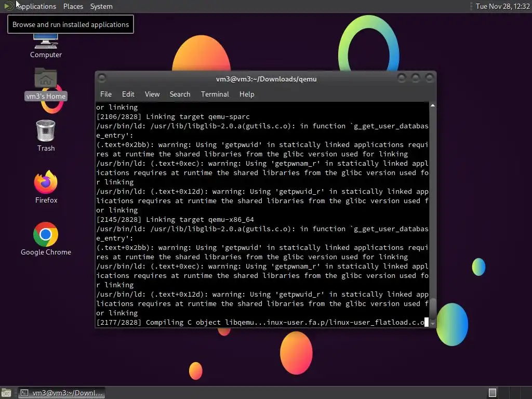Close the terminal window
The width and height of the screenshot is (532, 399).
coord(430,78)
